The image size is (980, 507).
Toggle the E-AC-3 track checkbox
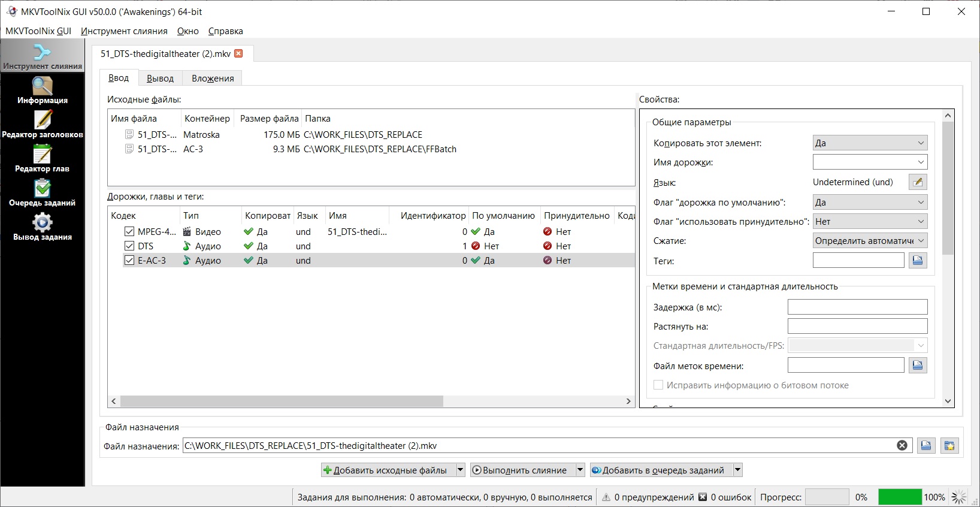click(129, 260)
